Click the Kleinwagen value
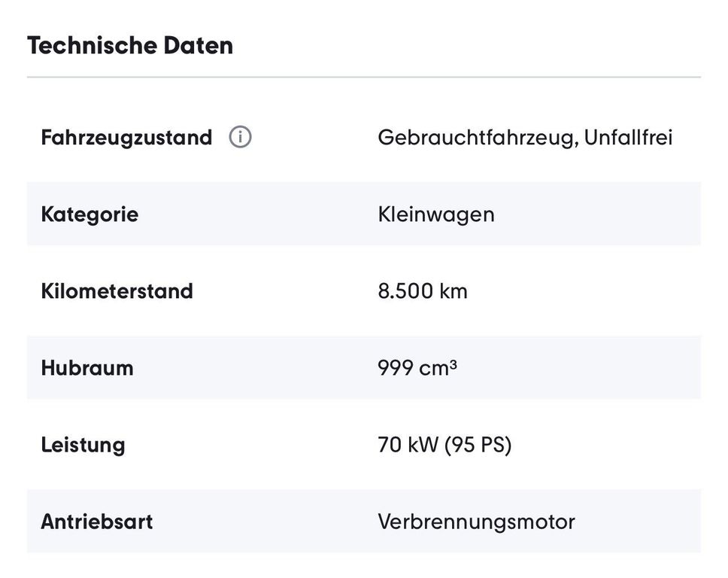 (x=436, y=214)
